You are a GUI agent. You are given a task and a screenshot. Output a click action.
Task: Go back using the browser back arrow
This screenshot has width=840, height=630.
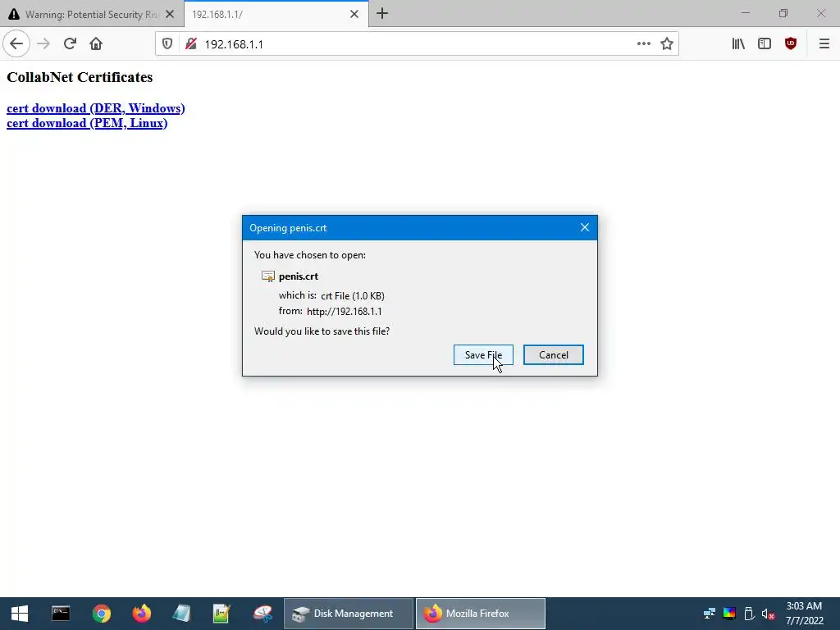pos(16,44)
